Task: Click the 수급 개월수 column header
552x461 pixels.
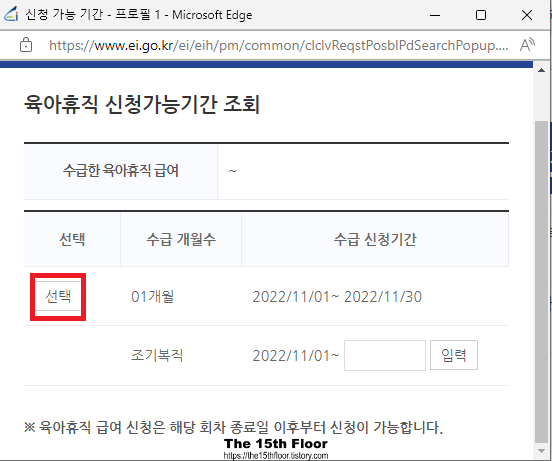Action: pyautogui.click(x=181, y=239)
